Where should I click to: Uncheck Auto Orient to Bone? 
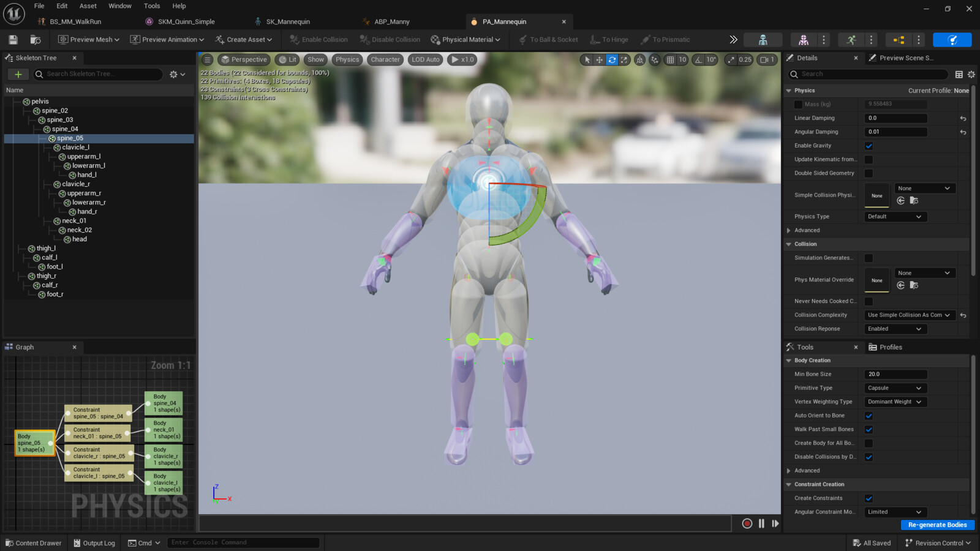pyautogui.click(x=869, y=416)
